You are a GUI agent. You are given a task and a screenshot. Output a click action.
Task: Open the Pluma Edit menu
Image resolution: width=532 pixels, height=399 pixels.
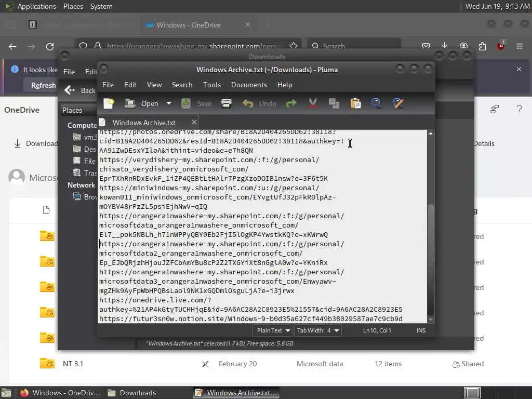tap(130, 85)
